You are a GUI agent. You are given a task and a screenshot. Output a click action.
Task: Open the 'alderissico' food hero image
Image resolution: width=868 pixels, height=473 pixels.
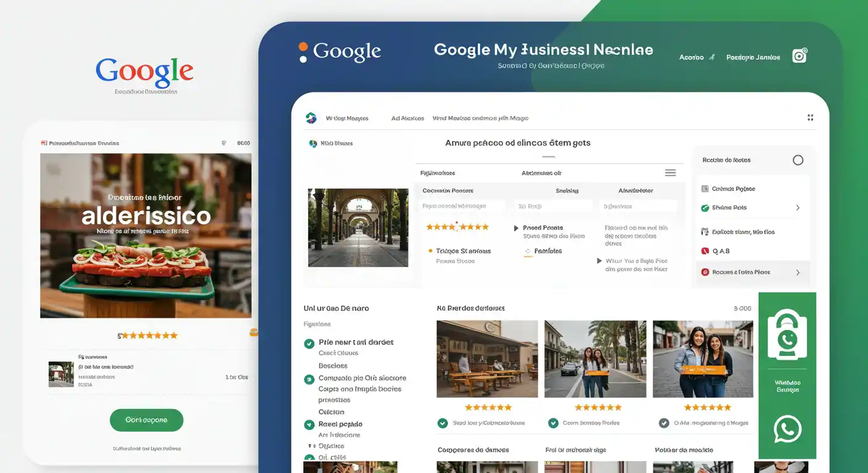point(145,236)
